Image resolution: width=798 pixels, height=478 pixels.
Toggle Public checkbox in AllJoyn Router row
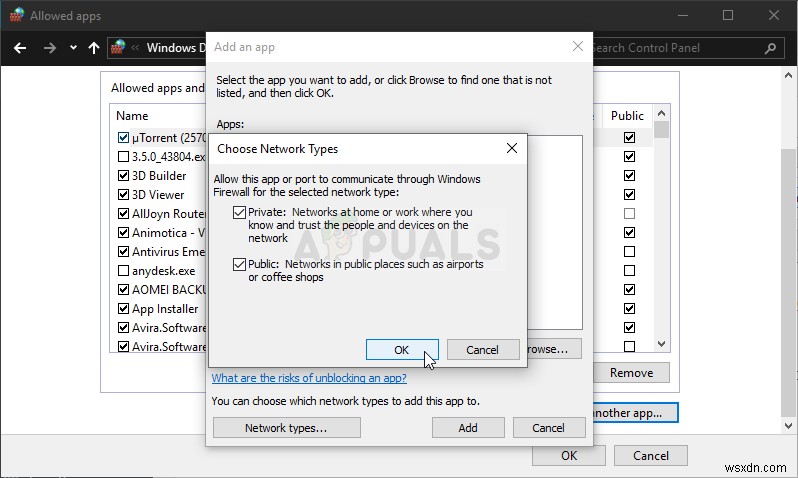[630, 213]
